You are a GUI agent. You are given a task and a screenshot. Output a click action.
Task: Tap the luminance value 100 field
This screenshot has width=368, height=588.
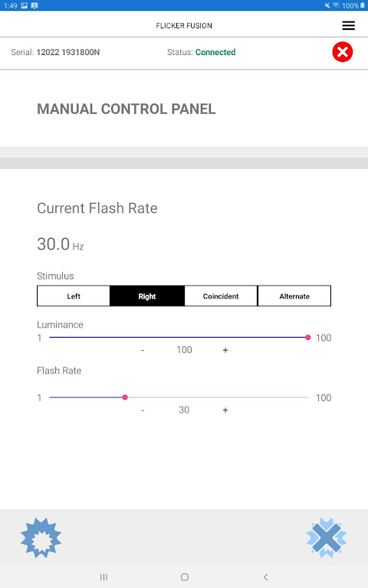click(184, 350)
